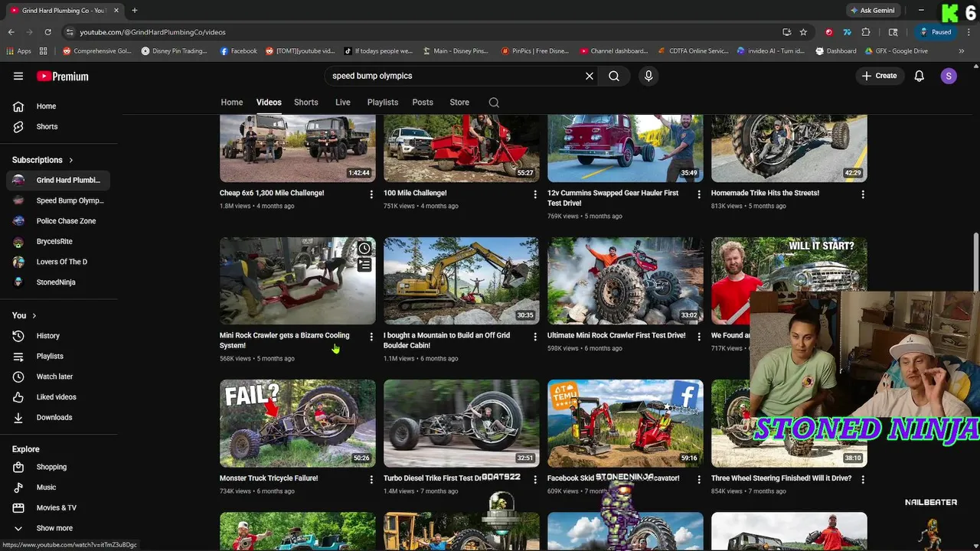Open the browser extensions puzzle icon

point(866,32)
